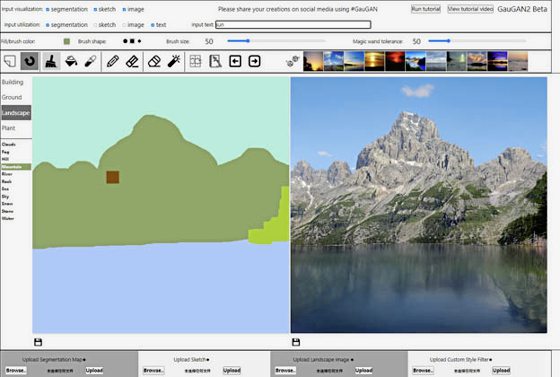Click the input text field
Screen dimensions: 560x377
[x=293, y=25]
